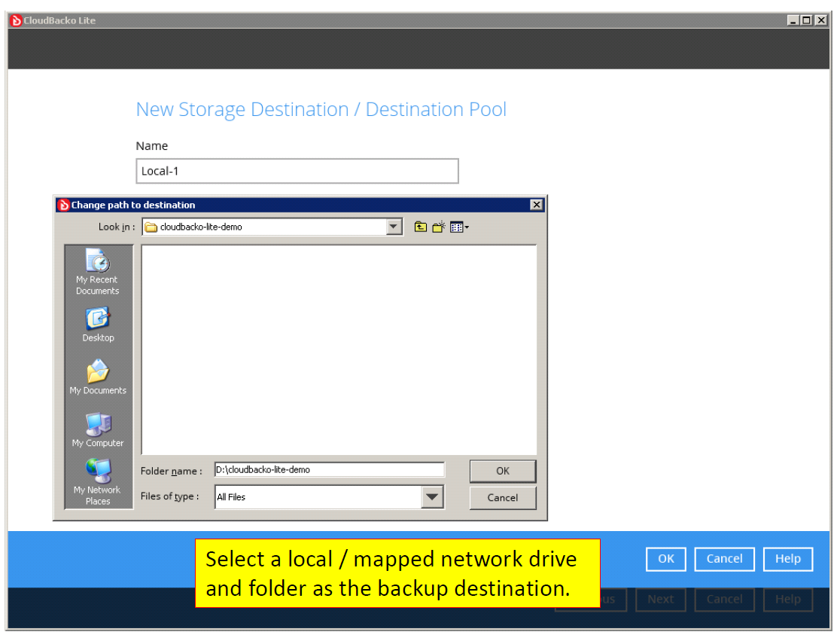Click the New Storage Destination heading
Viewport: 840px width, 635px height.
click(x=321, y=109)
